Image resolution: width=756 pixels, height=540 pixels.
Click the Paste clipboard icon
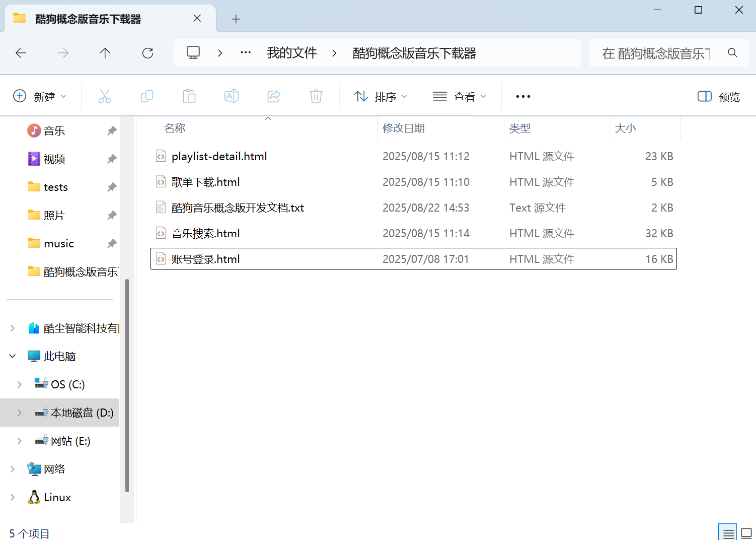[189, 96]
